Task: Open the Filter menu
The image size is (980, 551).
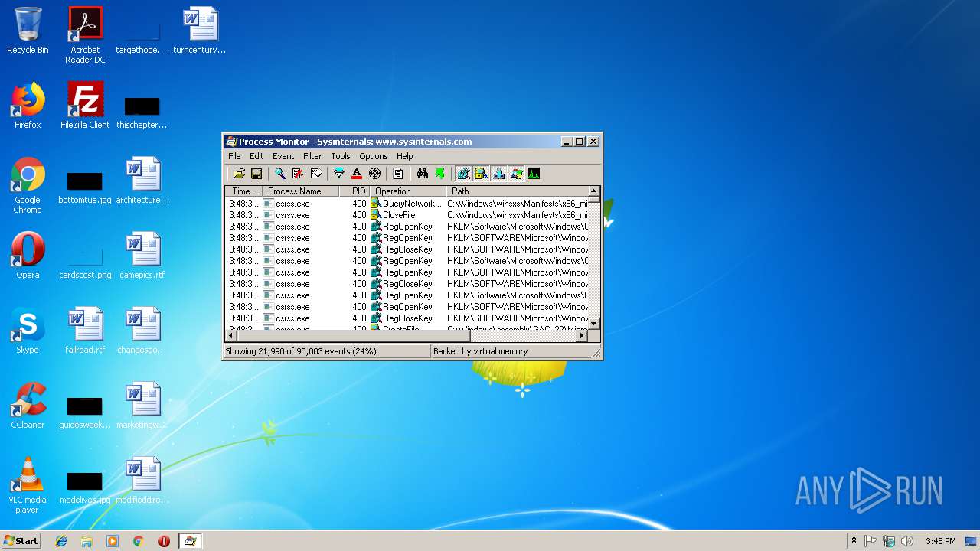Action: click(x=312, y=156)
